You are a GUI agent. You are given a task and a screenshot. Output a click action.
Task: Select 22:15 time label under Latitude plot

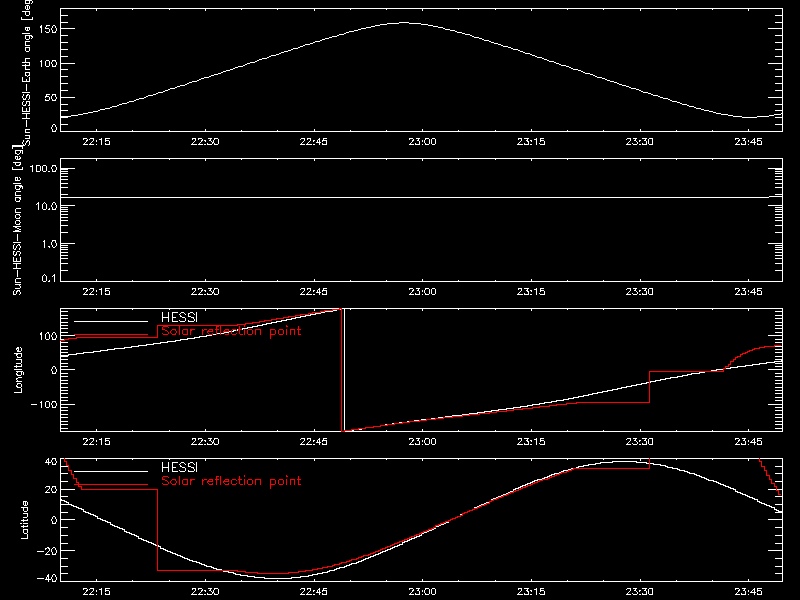(96, 592)
